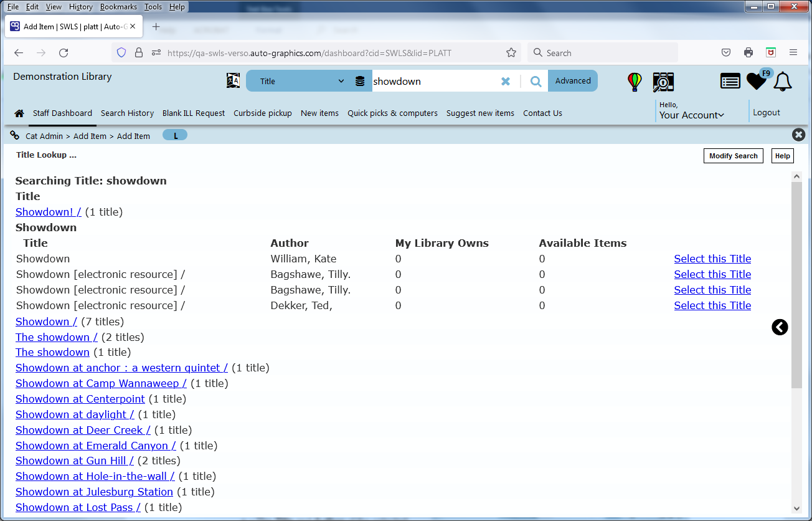
Task: Open Showdown at Julesburg Station link
Action: [x=94, y=492]
